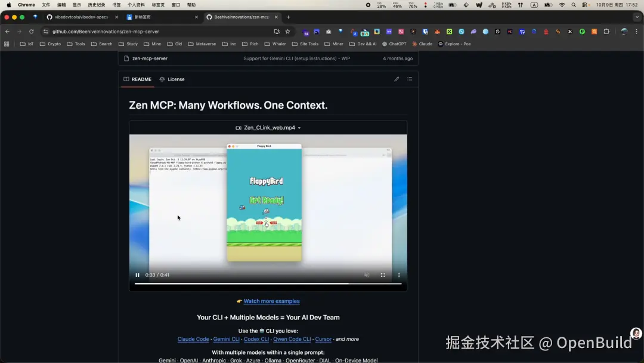Open the zen-mcp-server file entry

pos(150,59)
